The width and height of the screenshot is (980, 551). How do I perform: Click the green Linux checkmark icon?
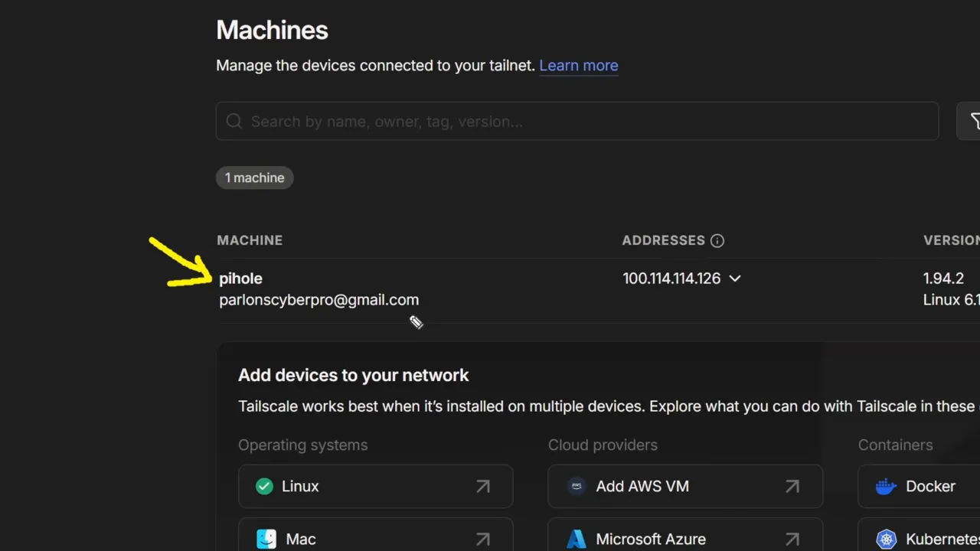click(264, 486)
